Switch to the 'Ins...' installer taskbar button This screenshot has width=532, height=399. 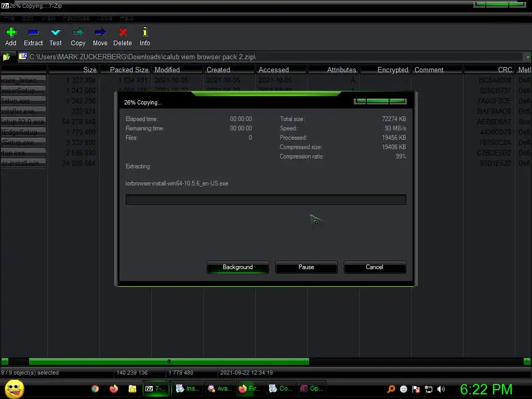(188, 389)
